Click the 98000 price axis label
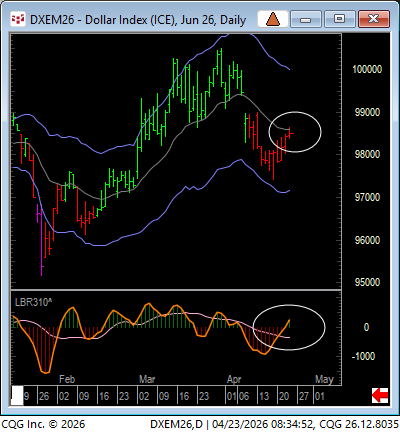 [x=367, y=155]
